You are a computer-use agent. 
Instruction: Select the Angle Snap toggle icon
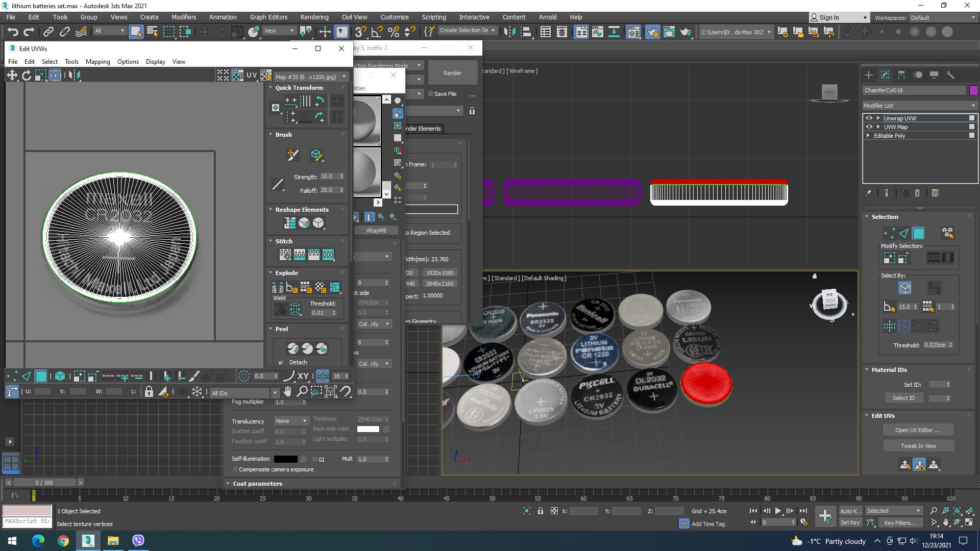pos(377,32)
